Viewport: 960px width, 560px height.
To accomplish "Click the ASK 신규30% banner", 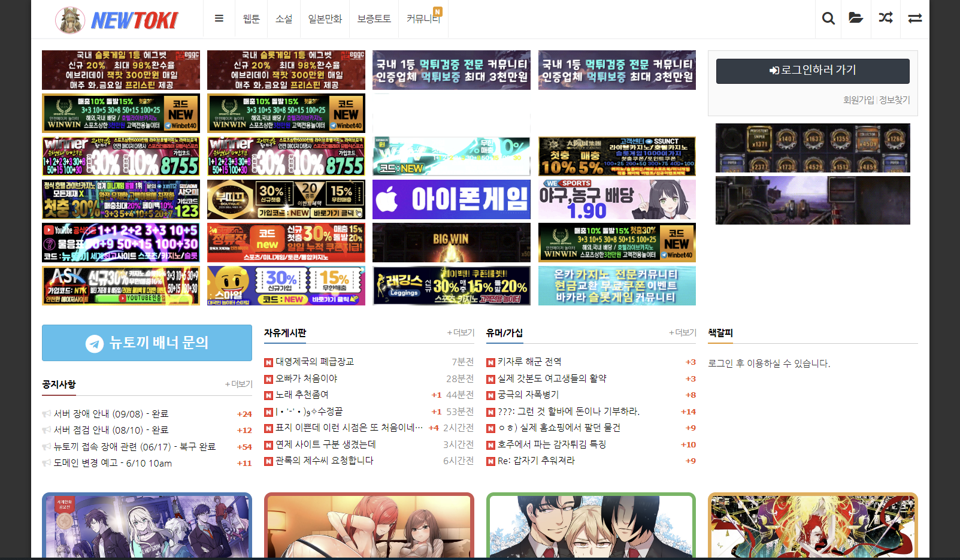I will coord(121,286).
